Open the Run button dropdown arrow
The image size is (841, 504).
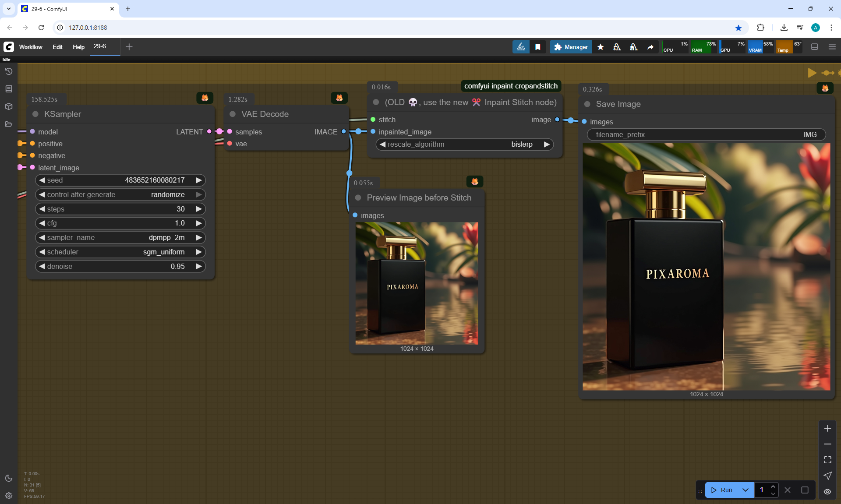[746, 490]
